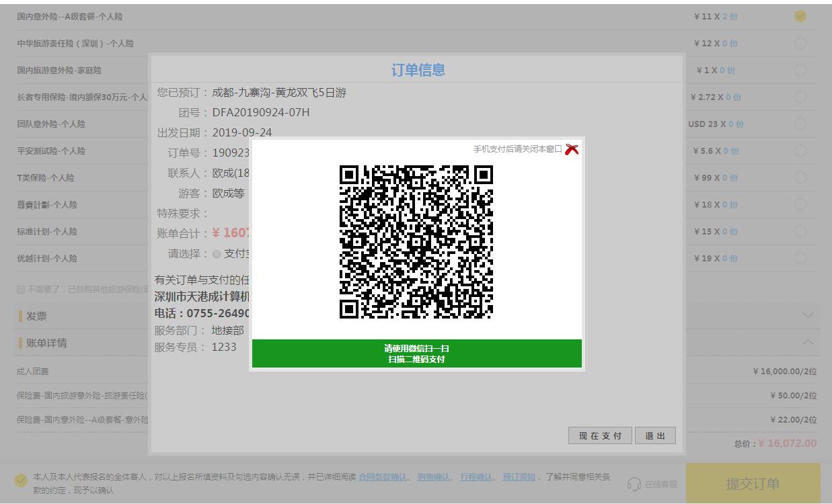Select 平安测试险-个人险 option
The image size is (832, 504).
800,151
